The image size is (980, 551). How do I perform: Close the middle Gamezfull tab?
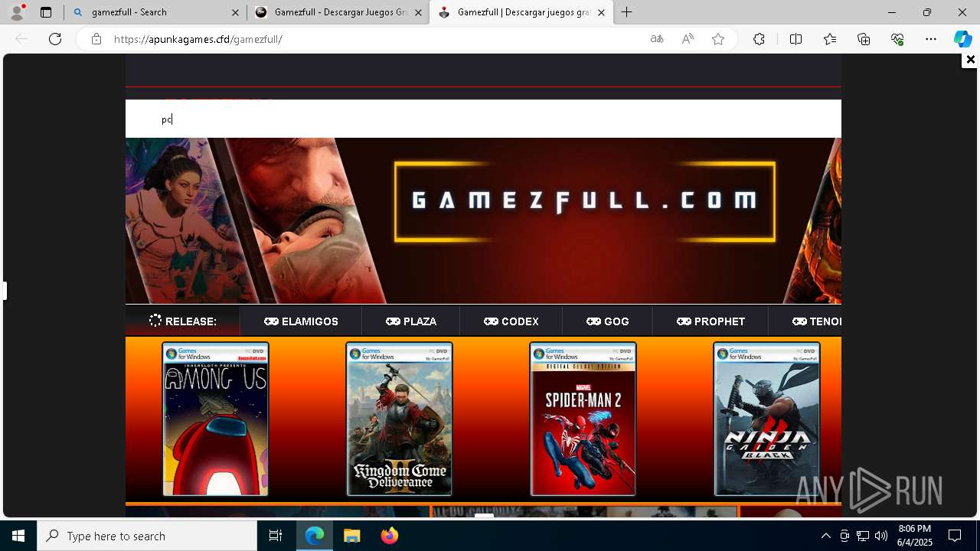click(418, 12)
